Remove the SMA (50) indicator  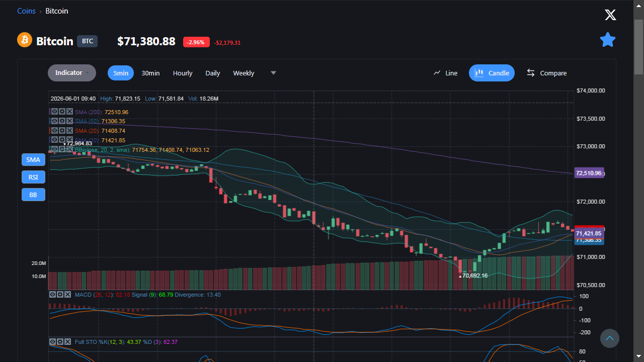click(69, 121)
